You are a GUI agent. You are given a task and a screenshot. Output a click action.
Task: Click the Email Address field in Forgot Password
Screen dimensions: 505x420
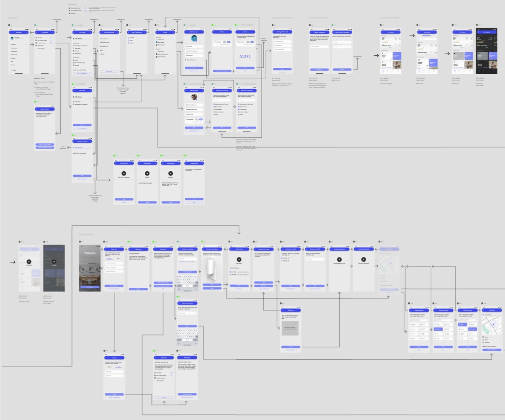click(x=319, y=47)
